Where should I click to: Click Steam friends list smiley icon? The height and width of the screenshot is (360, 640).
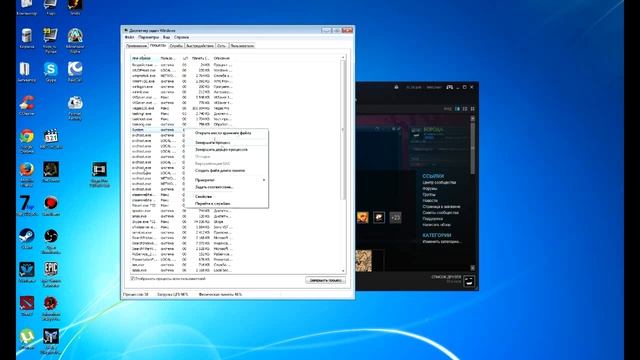(x=469, y=281)
